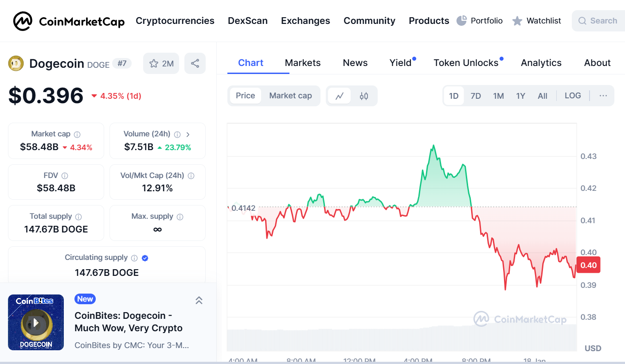Click the Watchlist link text

544,21
